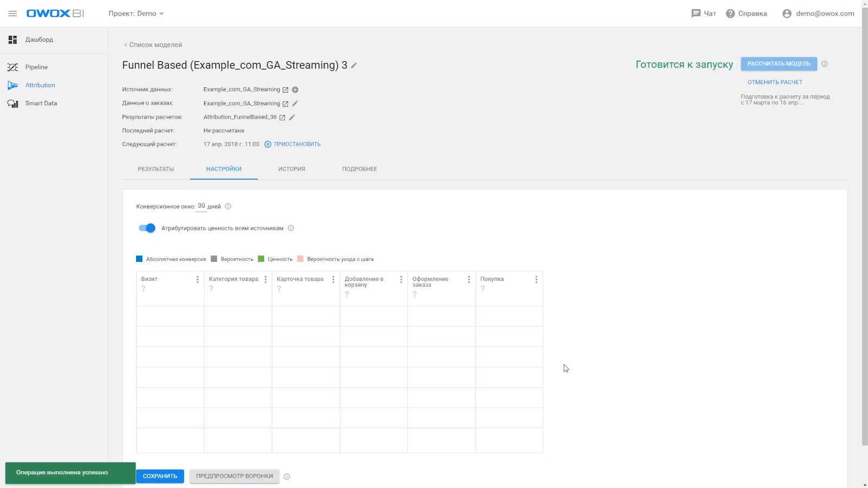Switch to the Результаты tab
The image size is (868, 488).
[156, 169]
